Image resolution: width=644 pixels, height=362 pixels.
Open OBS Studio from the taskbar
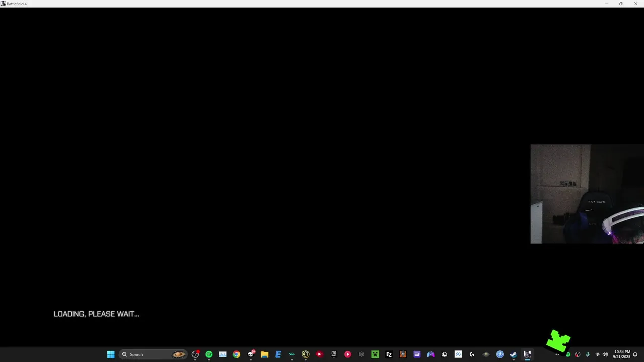tap(195, 354)
